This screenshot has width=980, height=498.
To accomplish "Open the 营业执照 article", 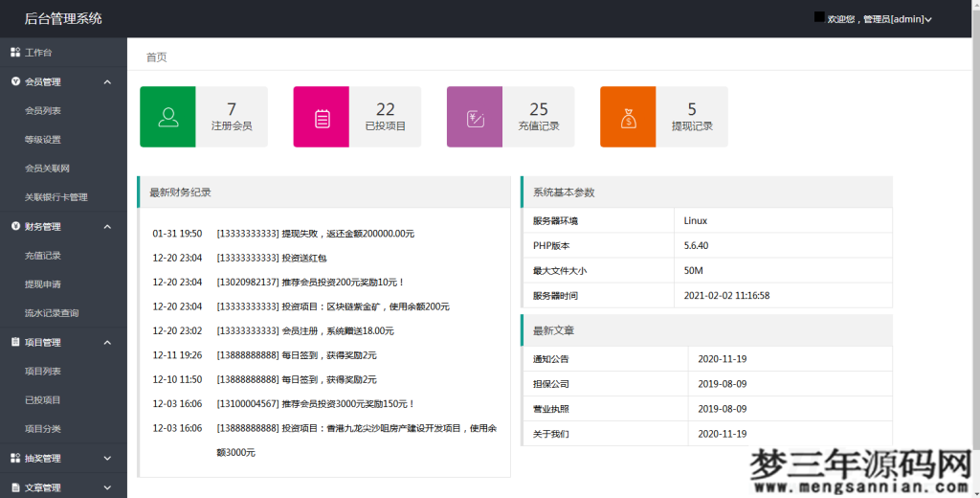I will pyautogui.click(x=550, y=409).
